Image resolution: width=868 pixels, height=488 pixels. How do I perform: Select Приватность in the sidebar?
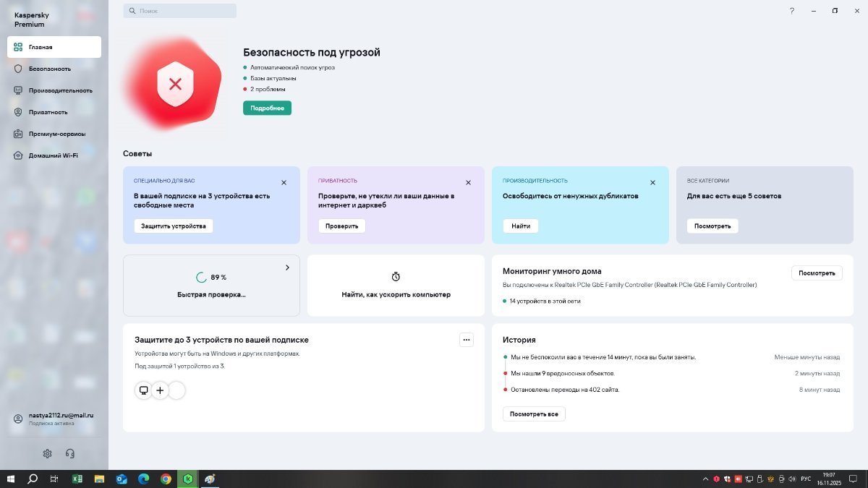click(54, 112)
